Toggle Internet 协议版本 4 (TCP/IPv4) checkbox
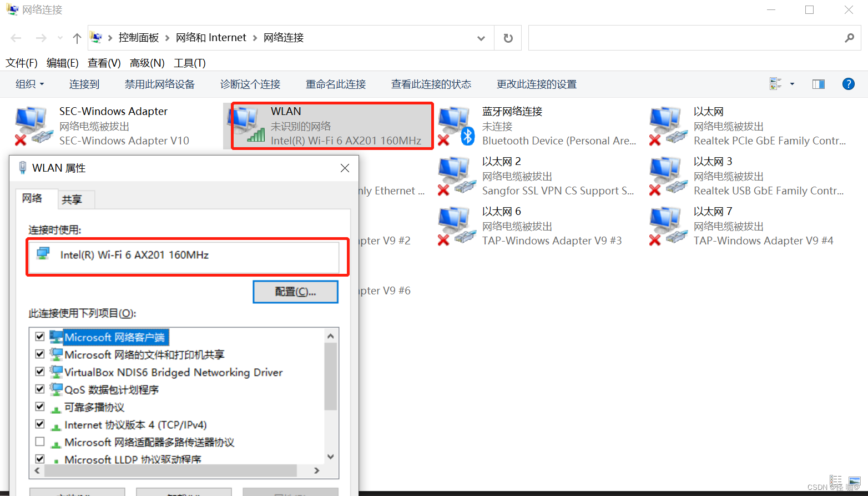 (x=40, y=424)
